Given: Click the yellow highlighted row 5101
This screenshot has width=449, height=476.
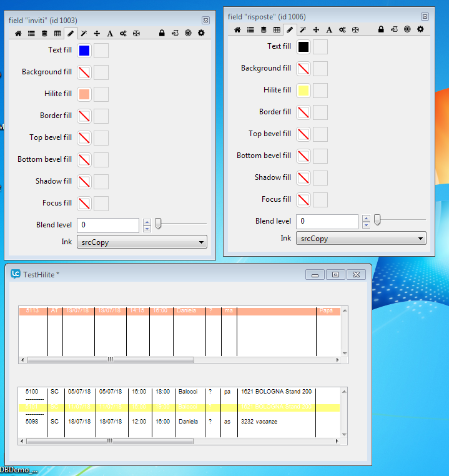Looking at the screenshot, I should pyautogui.click(x=179, y=407).
